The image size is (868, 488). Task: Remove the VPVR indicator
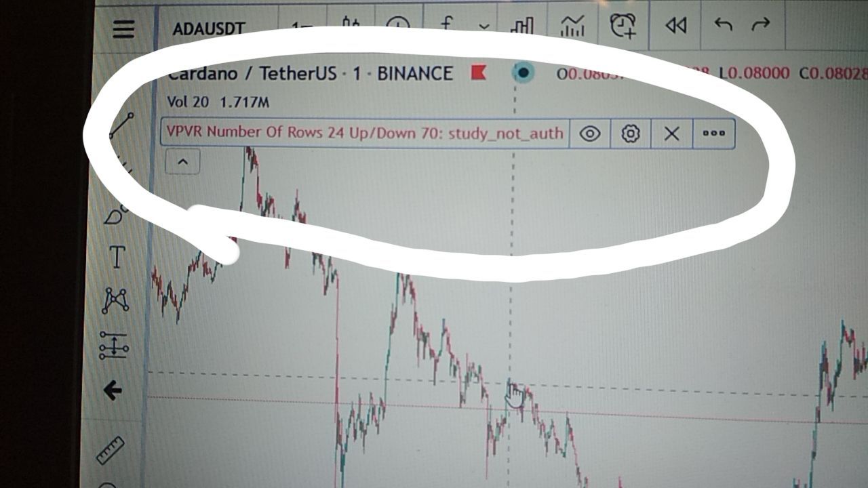(x=671, y=134)
